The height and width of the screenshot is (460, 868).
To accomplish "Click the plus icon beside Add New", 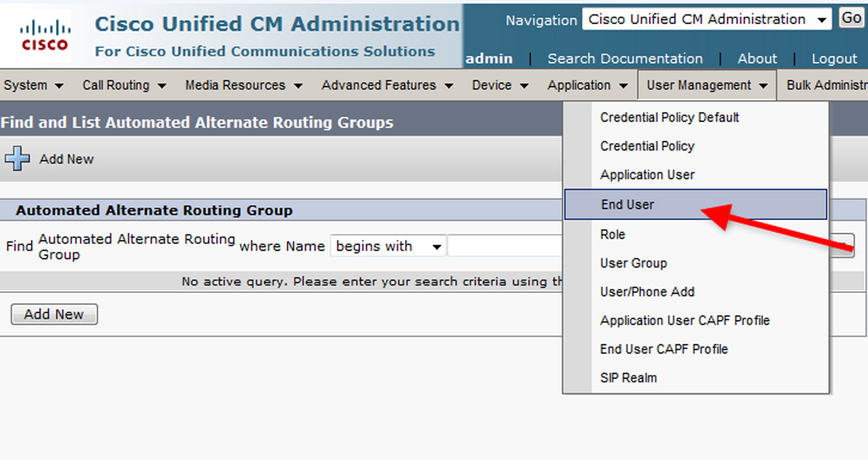I will point(17,158).
